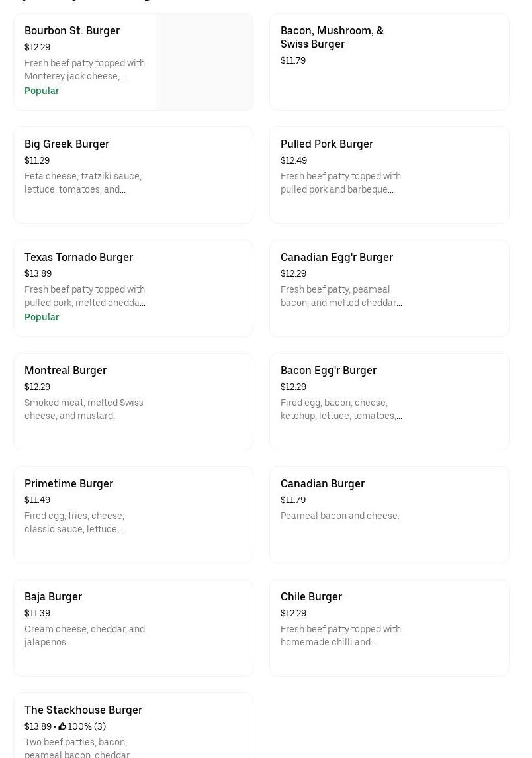Click the Popular label under Bourbon St. Burger
This screenshot has width=532, height=758.
coord(42,91)
